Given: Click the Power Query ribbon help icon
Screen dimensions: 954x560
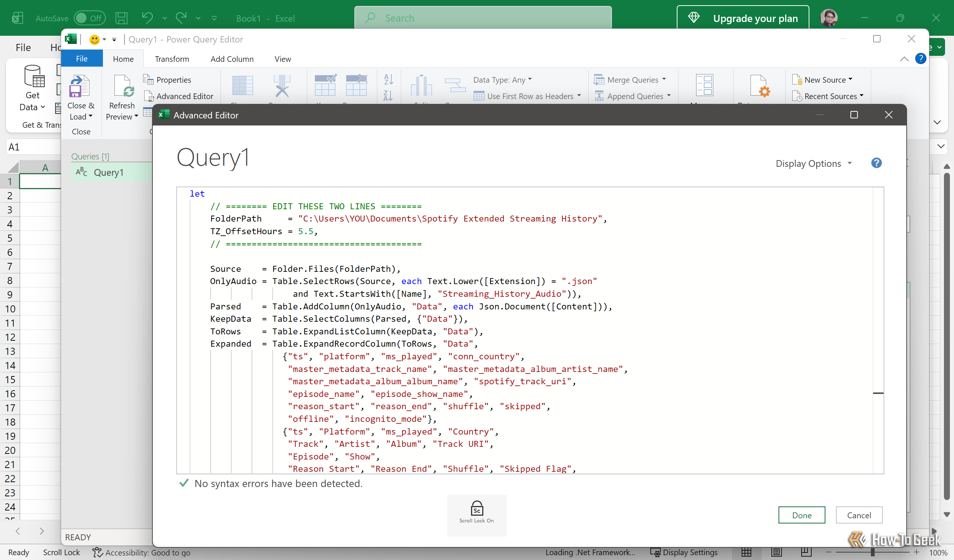Looking at the screenshot, I should (x=920, y=59).
